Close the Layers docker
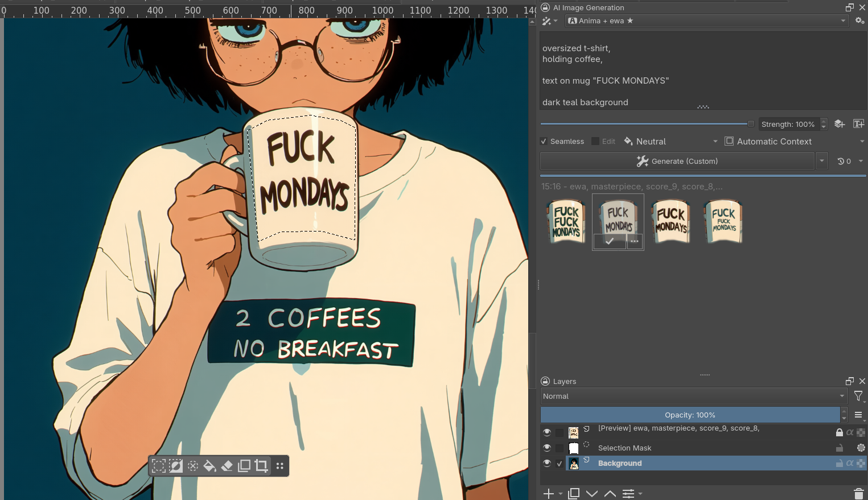This screenshot has height=500, width=868. (x=862, y=381)
